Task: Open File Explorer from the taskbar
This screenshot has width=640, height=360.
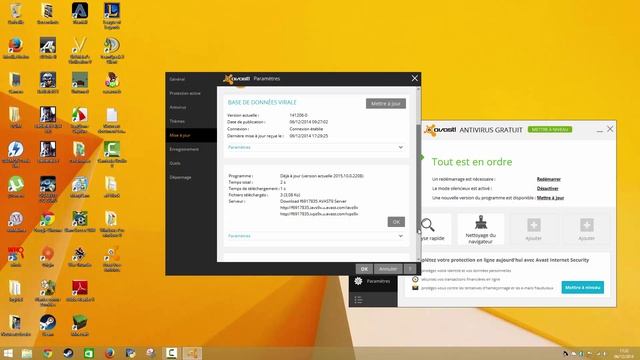Action: click(x=27, y=353)
